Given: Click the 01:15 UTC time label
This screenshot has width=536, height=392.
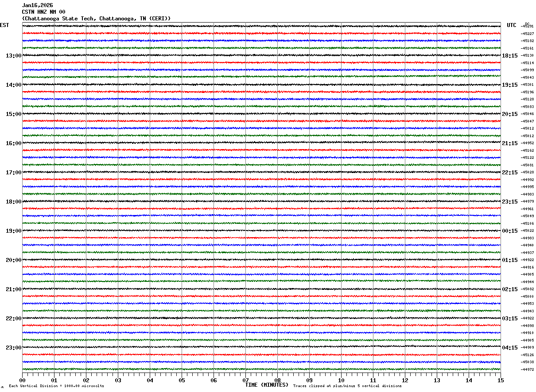Looking at the screenshot, I should 510,260.
